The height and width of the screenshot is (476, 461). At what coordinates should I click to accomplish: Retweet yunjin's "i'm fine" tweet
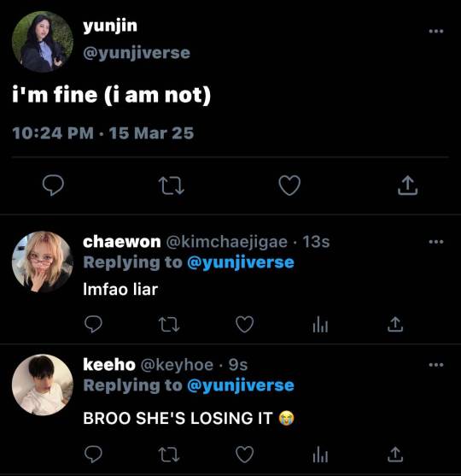coord(172,185)
